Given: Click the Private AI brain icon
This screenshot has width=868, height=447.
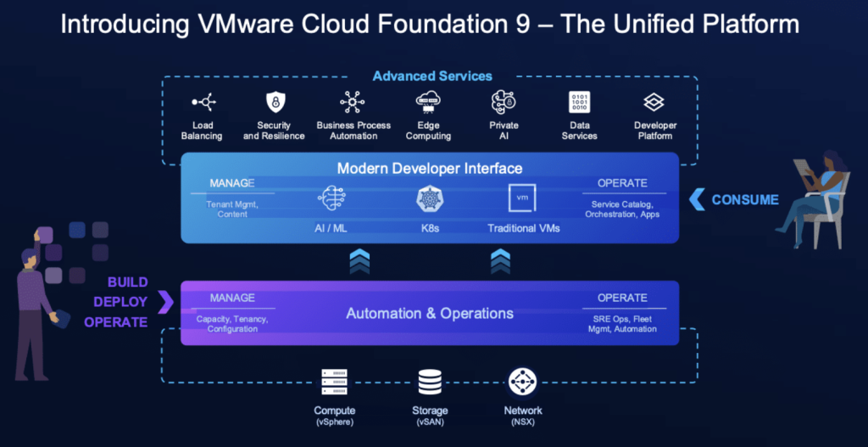Looking at the screenshot, I should click(504, 102).
